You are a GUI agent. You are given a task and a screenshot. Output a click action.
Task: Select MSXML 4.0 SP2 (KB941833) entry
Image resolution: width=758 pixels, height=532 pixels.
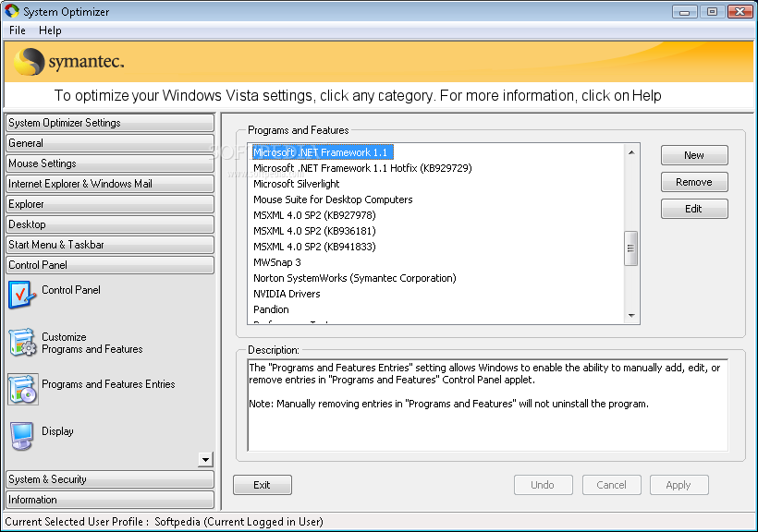click(x=314, y=247)
